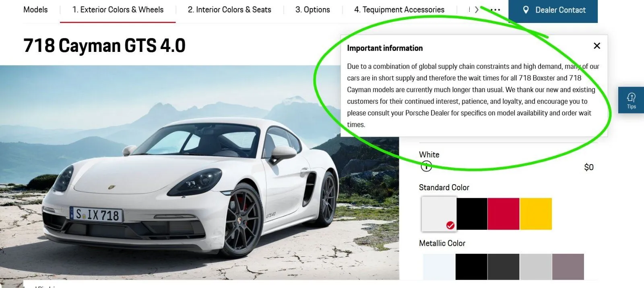Expand navigation with the right chevron arrow
This screenshot has height=288, width=644.
[x=477, y=10]
